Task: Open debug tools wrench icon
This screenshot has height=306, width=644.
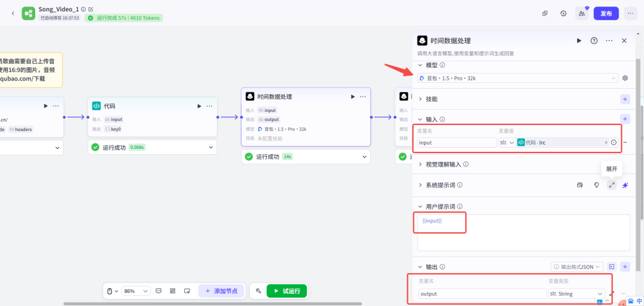Action: point(258,291)
